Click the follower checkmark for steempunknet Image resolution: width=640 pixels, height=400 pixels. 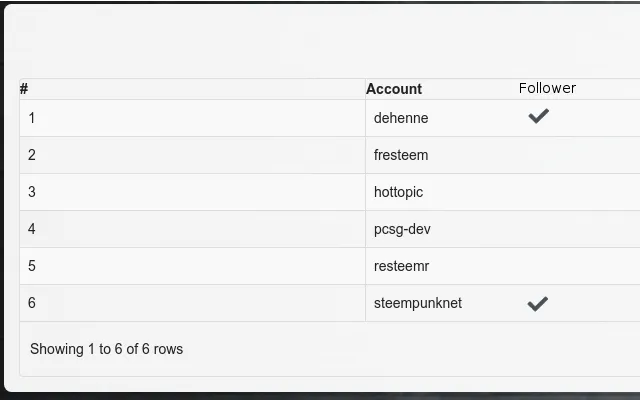[538, 304]
